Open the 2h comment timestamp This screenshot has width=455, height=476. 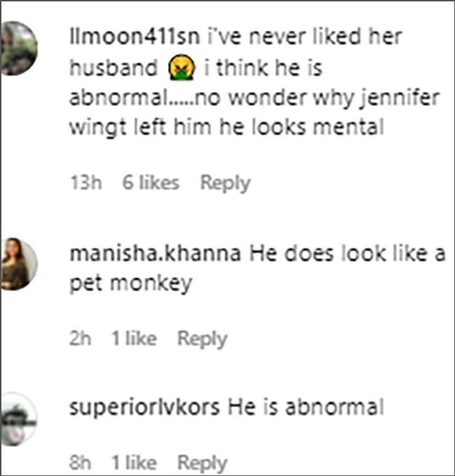(80, 339)
